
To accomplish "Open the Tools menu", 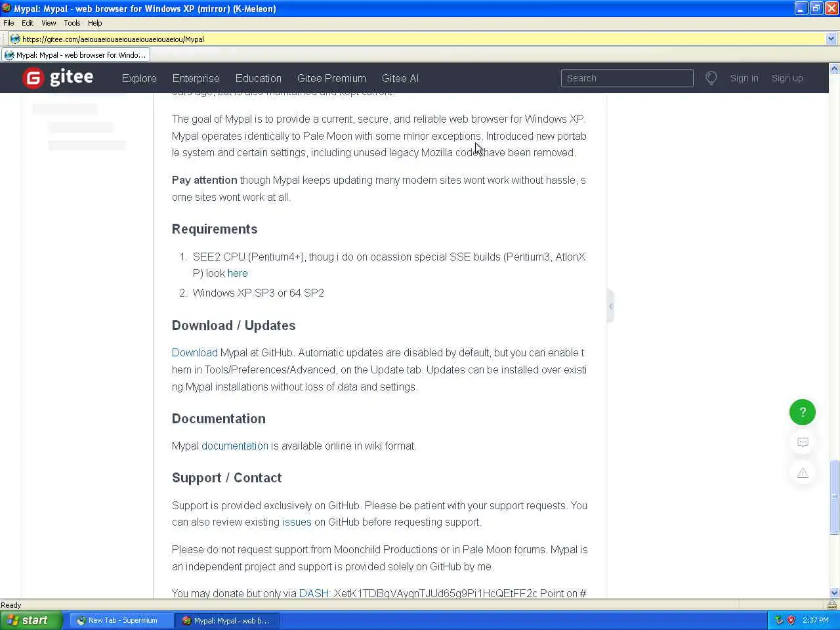I will (x=72, y=23).
